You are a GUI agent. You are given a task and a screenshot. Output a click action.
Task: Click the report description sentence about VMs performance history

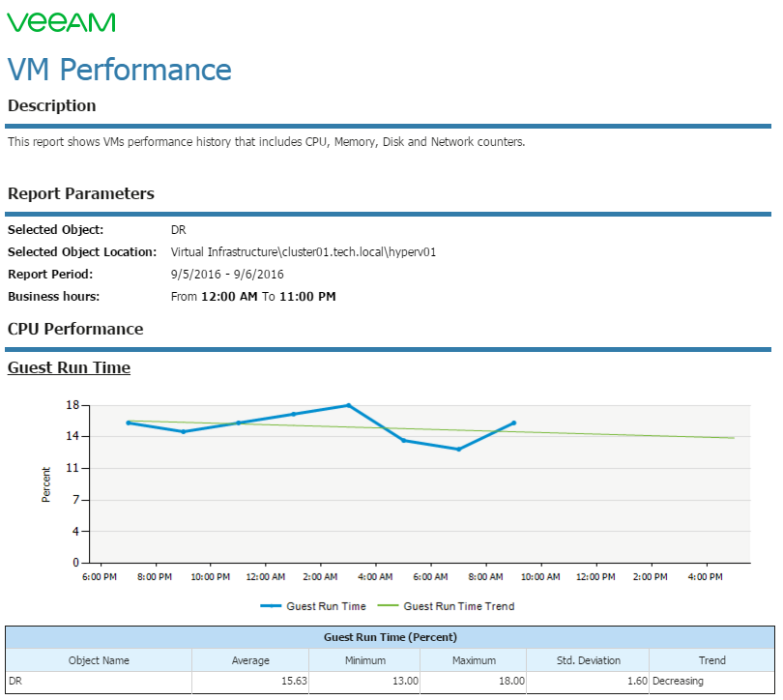tap(266, 142)
